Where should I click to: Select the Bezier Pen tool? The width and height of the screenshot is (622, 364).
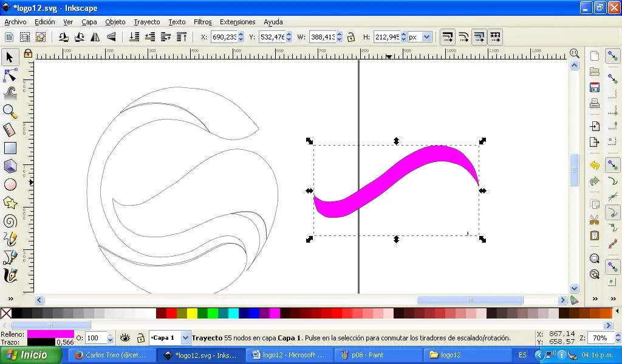(10, 257)
